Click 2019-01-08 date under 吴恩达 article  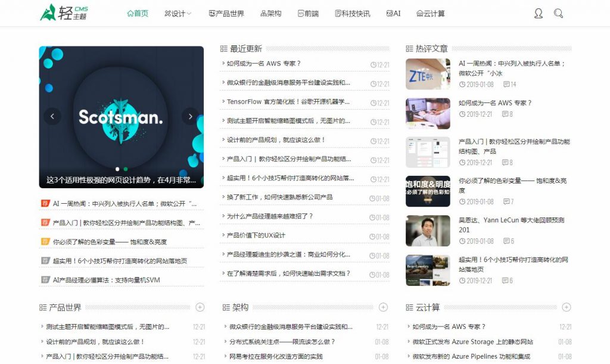[x=480, y=241]
